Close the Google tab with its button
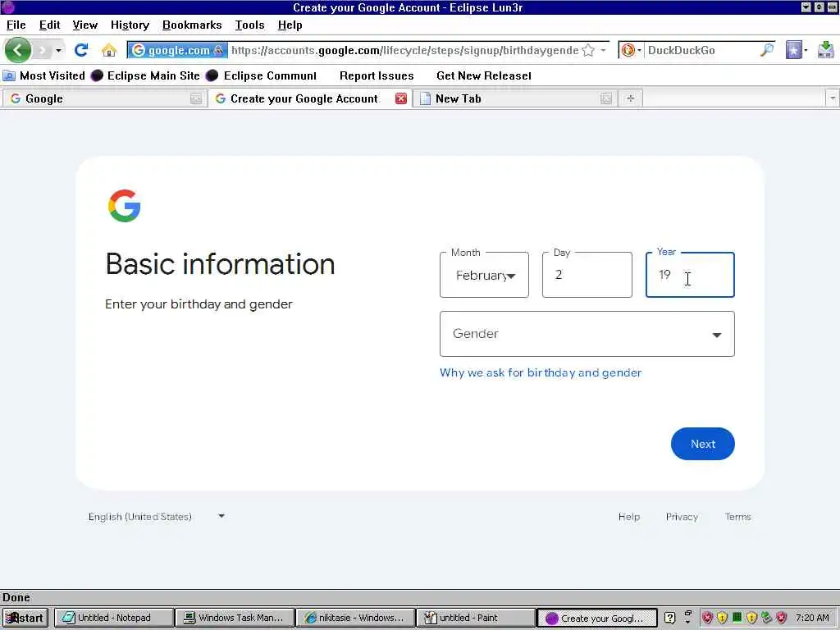 196,98
